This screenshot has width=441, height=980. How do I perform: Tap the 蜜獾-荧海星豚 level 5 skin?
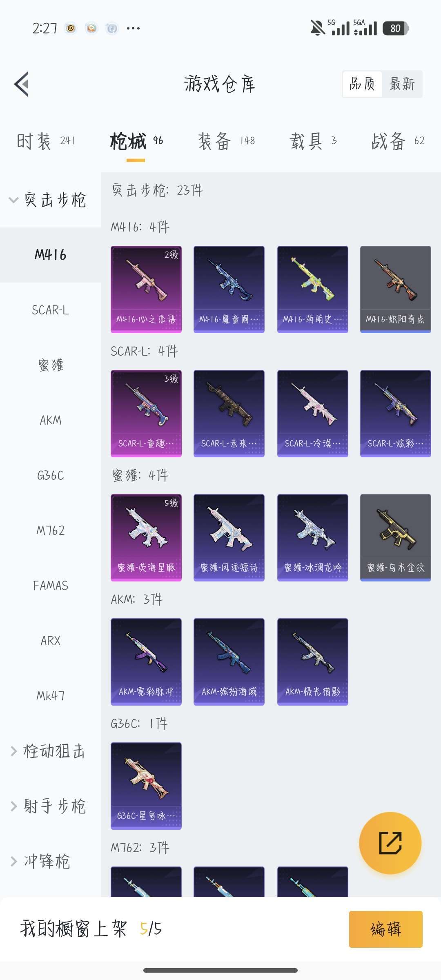(x=146, y=537)
